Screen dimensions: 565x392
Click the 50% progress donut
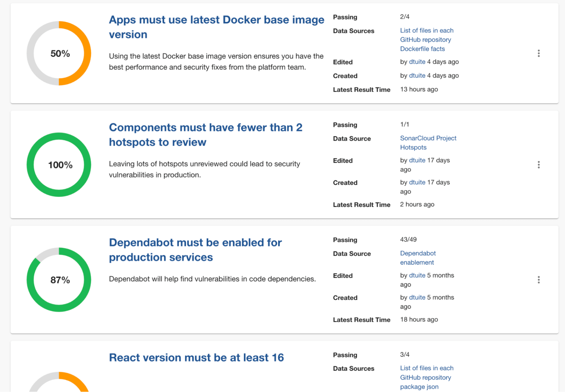pyautogui.click(x=59, y=53)
